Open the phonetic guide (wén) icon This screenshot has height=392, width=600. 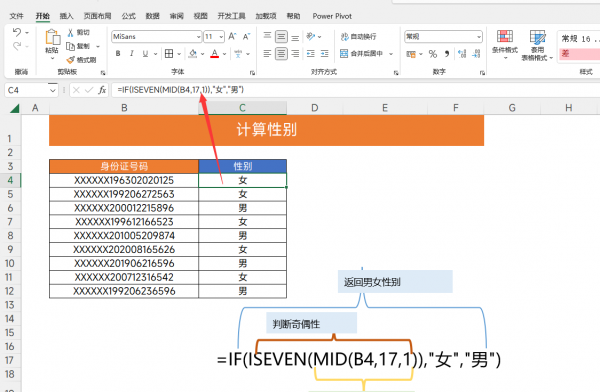point(238,54)
